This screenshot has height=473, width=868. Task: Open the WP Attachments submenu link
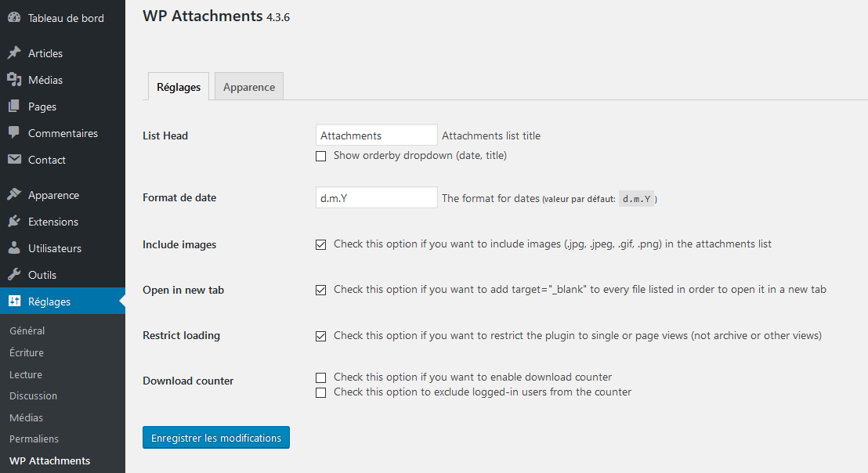click(x=50, y=460)
